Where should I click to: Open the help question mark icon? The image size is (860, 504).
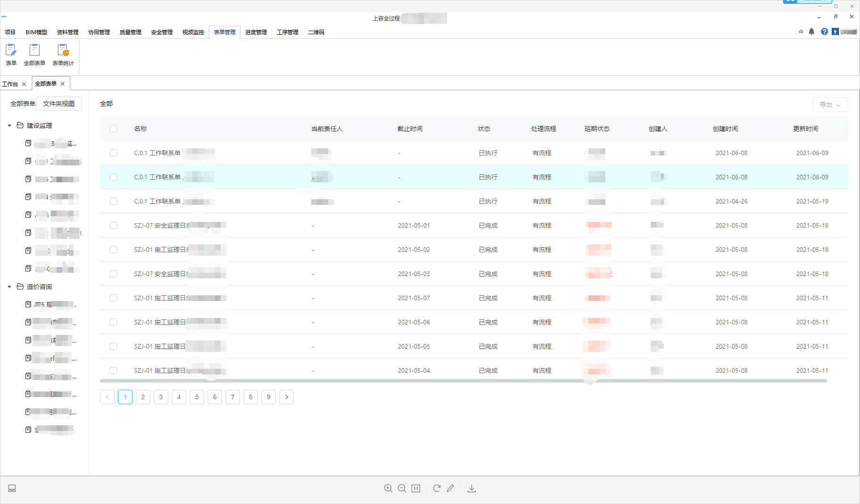coord(824,32)
